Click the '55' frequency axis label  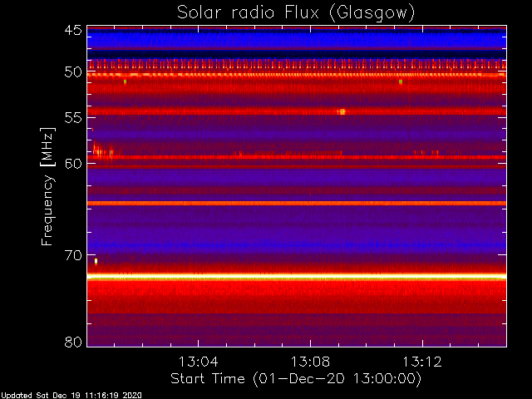tap(73, 118)
